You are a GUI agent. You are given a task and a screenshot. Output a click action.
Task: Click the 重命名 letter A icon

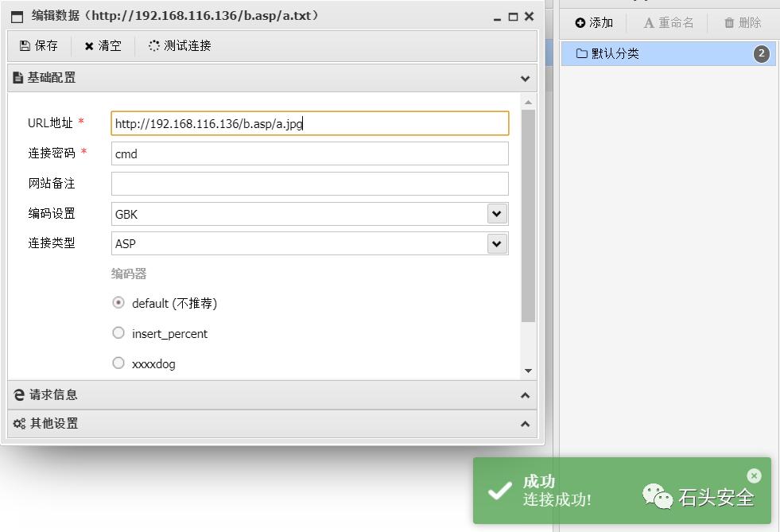[649, 23]
